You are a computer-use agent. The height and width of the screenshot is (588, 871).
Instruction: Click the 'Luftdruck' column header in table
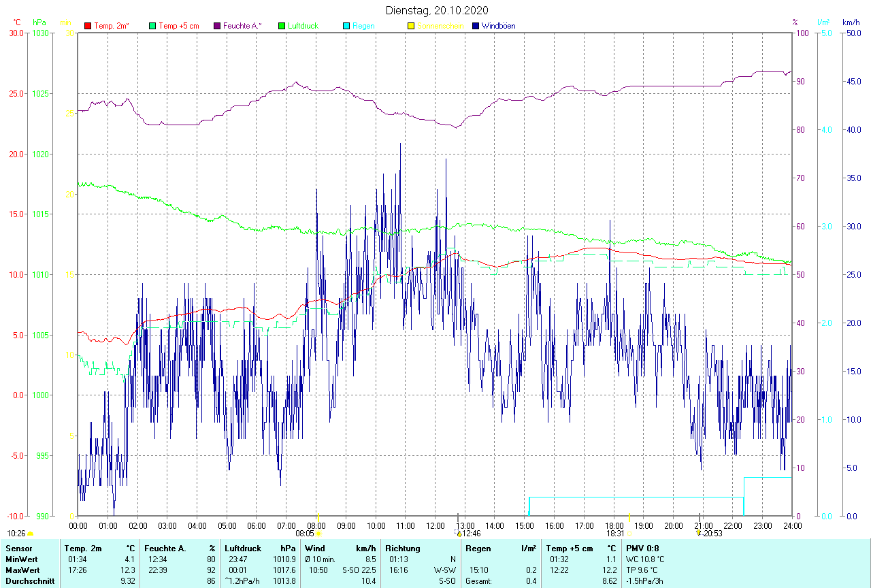coord(243,549)
